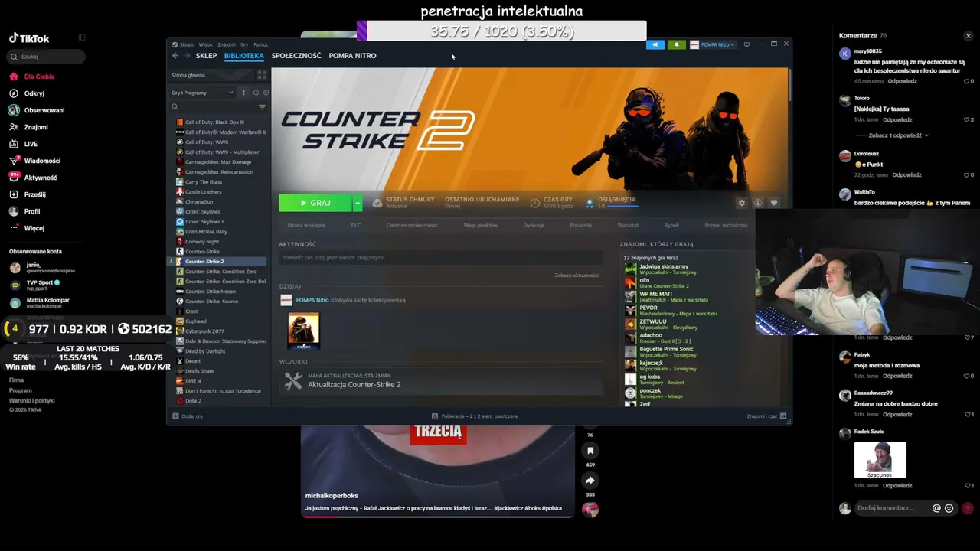
Task: Open the DLC link
Action: pyautogui.click(x=356, y=225)
